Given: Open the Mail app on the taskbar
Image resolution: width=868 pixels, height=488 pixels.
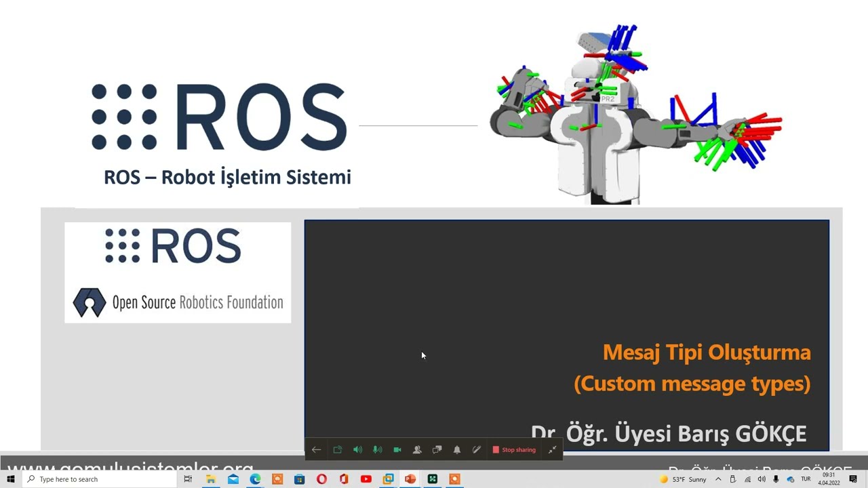Looking at the screenshot, I should click(233, 479).
